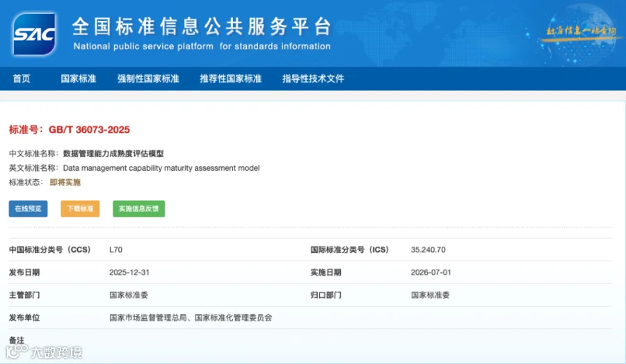Select the 发布单位 value 国家市场监督管理总局
Image resolution: width=626 pixels, height=364 pixels.
coord(148,317)
